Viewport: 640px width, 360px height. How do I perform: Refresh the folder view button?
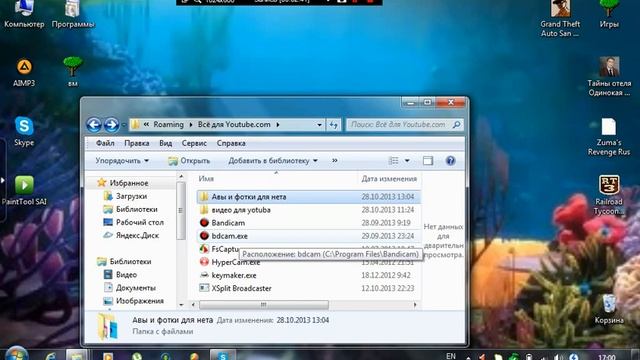(x=333, y=125)
